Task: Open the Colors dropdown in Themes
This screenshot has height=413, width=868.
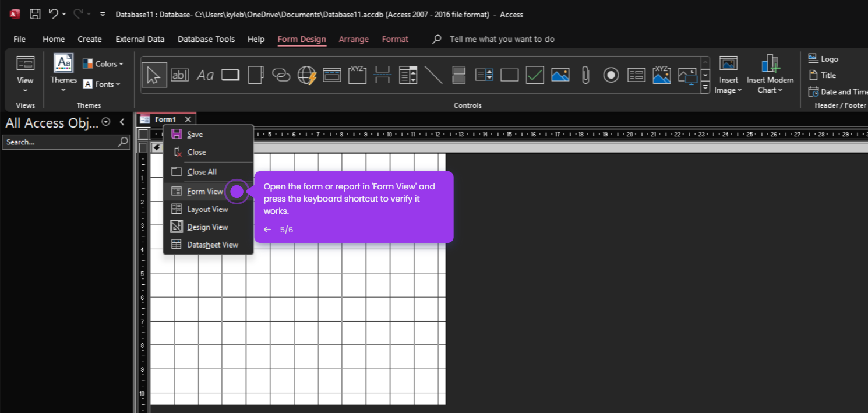Action: pos(103,64)
